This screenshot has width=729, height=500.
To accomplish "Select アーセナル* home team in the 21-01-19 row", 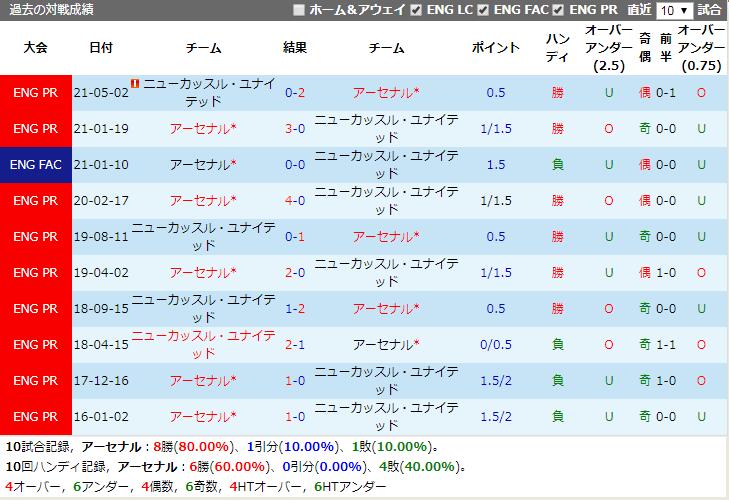I will (x=203, y=128).
